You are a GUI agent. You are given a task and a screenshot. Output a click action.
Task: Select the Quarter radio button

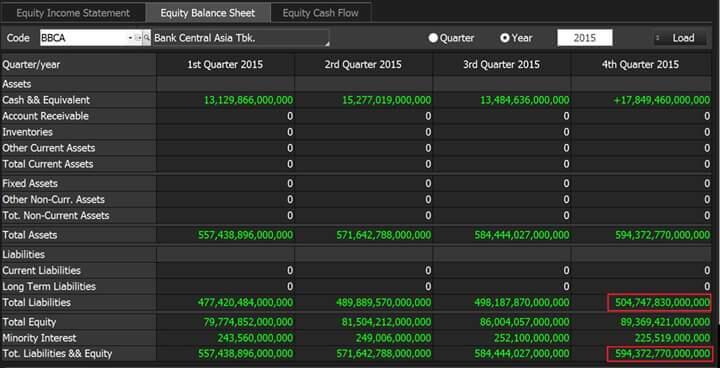tap(433, 38)
